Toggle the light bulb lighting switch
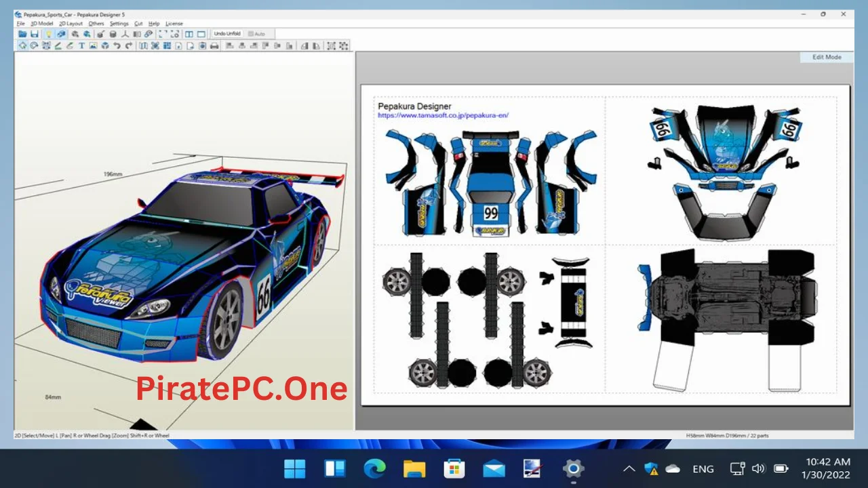 [49, 34]
